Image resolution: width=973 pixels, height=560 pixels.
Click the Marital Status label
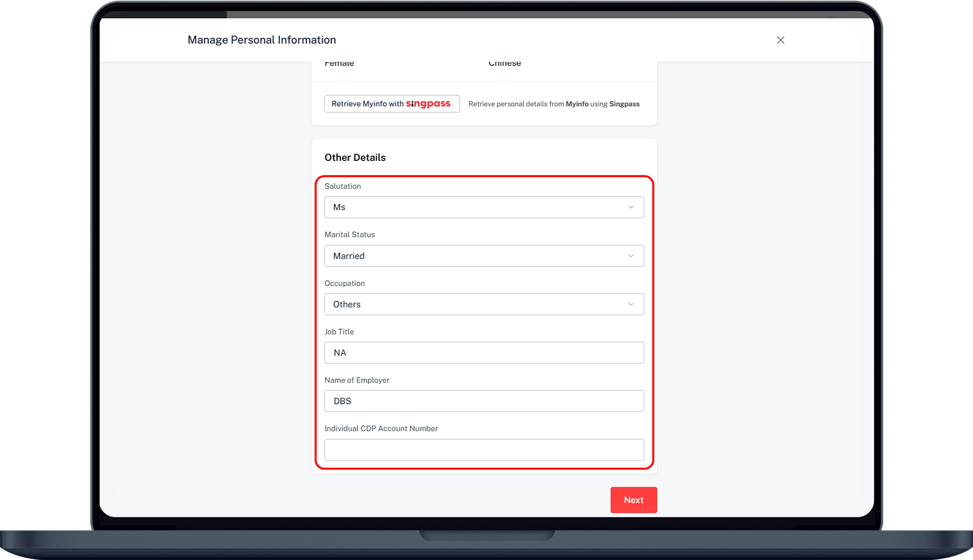click(x=349, y=234)
